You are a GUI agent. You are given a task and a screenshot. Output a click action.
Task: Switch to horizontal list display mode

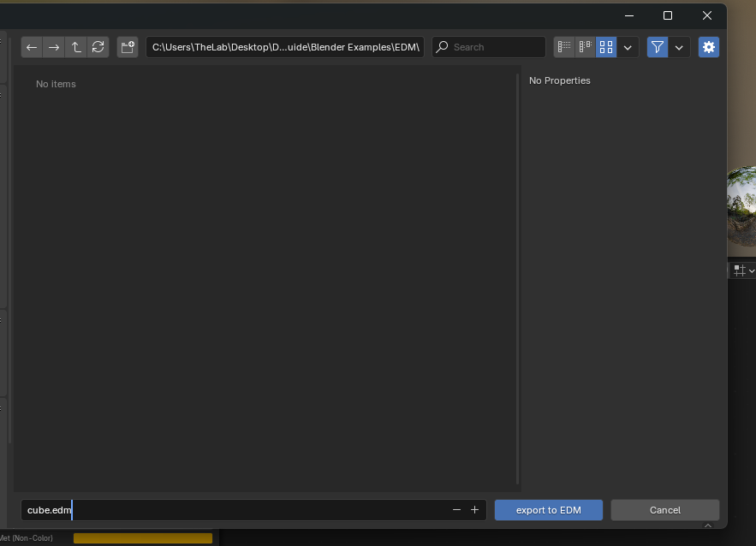(586, 47)
